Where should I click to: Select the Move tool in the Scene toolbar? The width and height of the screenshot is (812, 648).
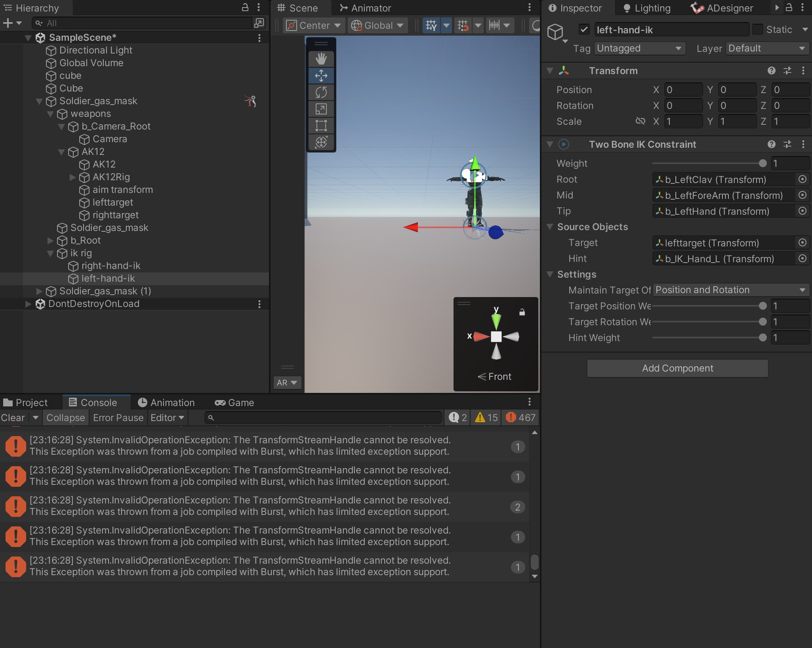coord(321,76)
